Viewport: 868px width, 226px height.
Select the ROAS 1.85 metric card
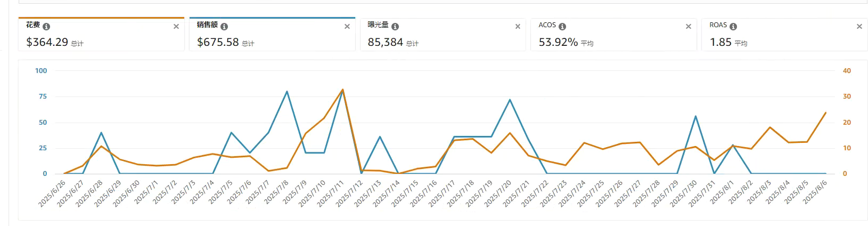pyautogui.click(x=784, y=35)
